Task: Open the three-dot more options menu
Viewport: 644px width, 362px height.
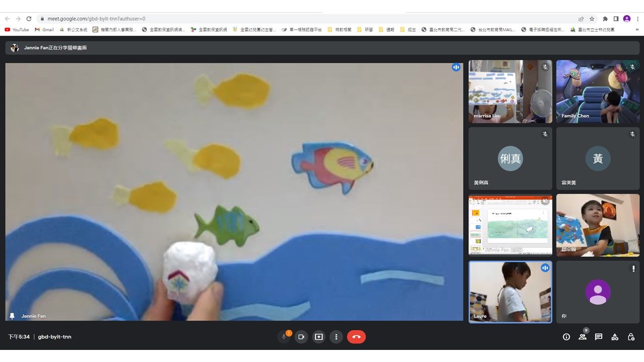Action: (336, 337)
